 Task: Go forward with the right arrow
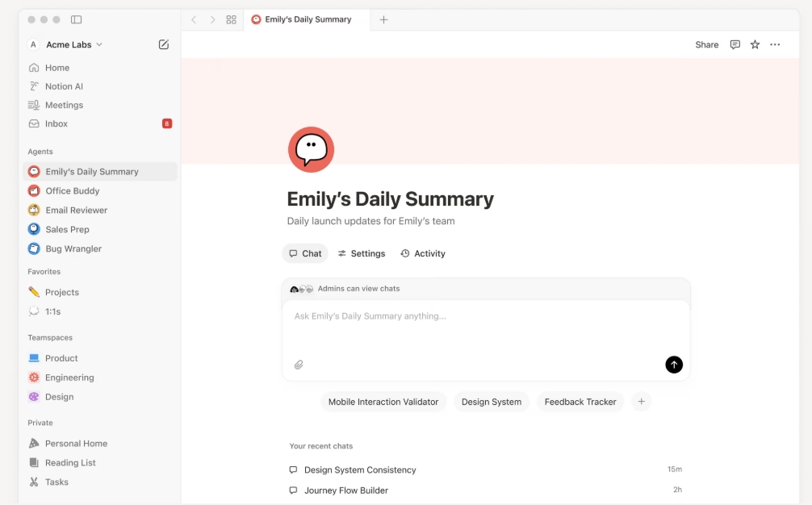pyautogui.click(x=212, y=19)
